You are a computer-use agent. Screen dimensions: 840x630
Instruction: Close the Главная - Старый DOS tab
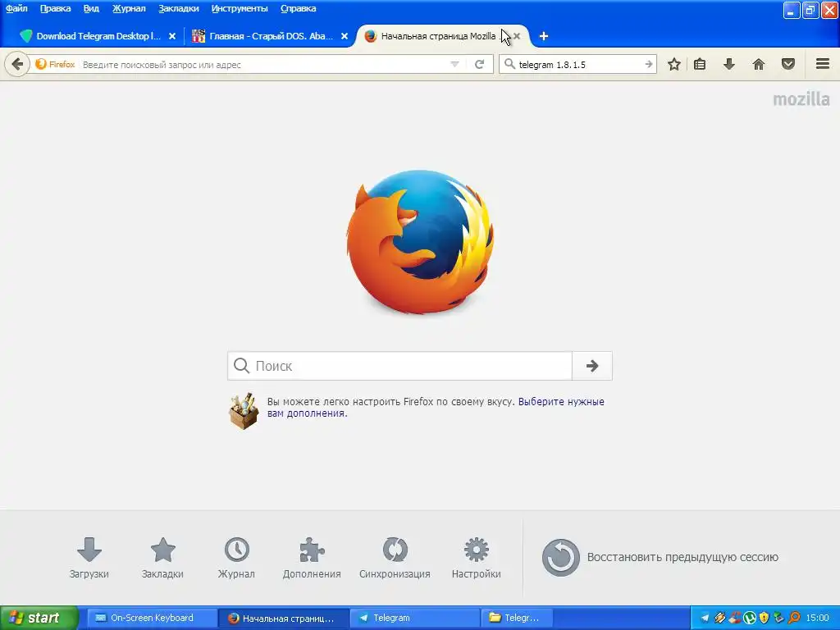345,36
